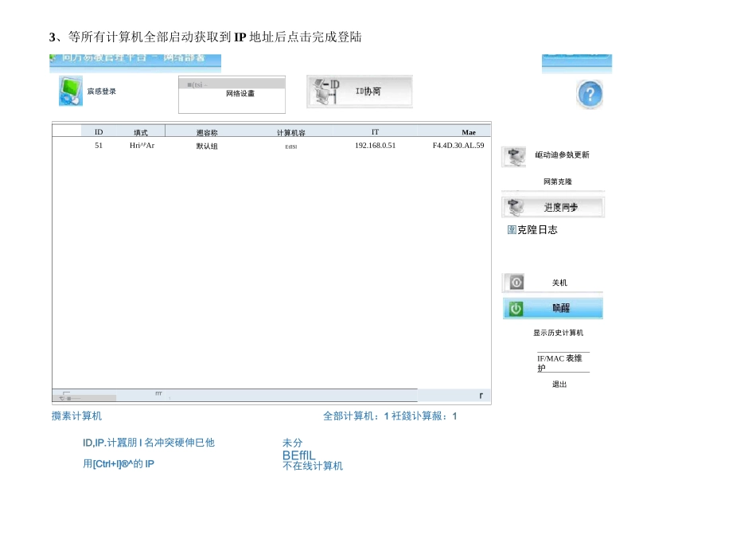Open help with the blue question mark
756x535 pixels.
[x=590, y=94]
